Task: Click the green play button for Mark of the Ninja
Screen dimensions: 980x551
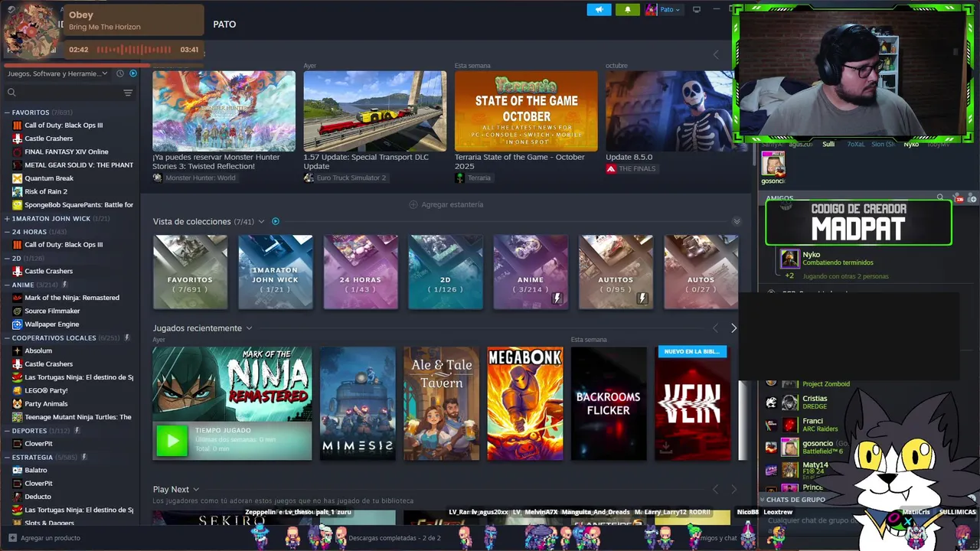Action: [x=172, y=440]
